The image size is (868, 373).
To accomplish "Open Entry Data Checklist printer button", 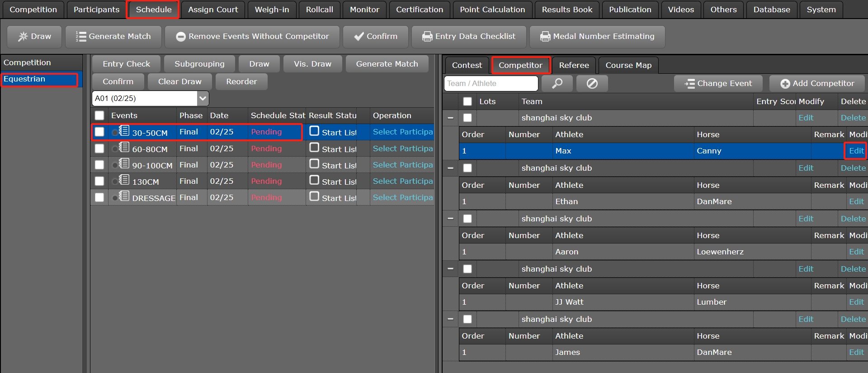I will point(469,37).
